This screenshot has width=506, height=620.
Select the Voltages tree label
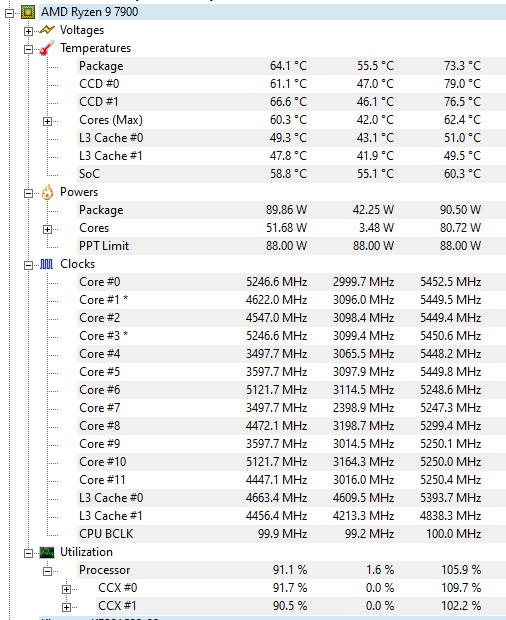tap(82, 30)
